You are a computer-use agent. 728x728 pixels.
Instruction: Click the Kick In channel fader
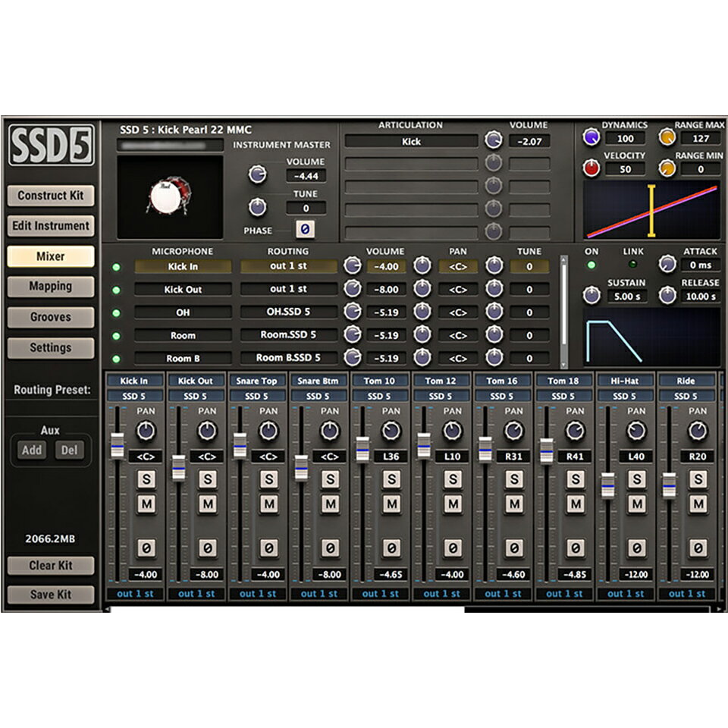tap(117, 445)
